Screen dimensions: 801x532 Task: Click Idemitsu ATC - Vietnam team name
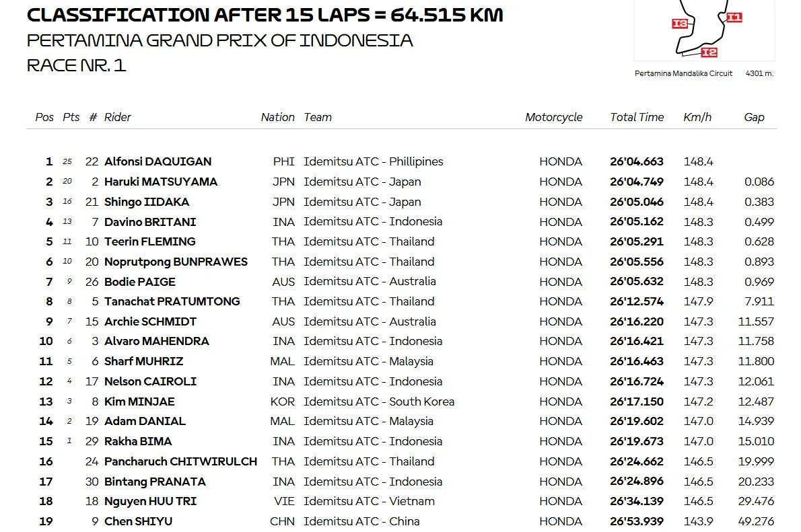pos(369,501)
